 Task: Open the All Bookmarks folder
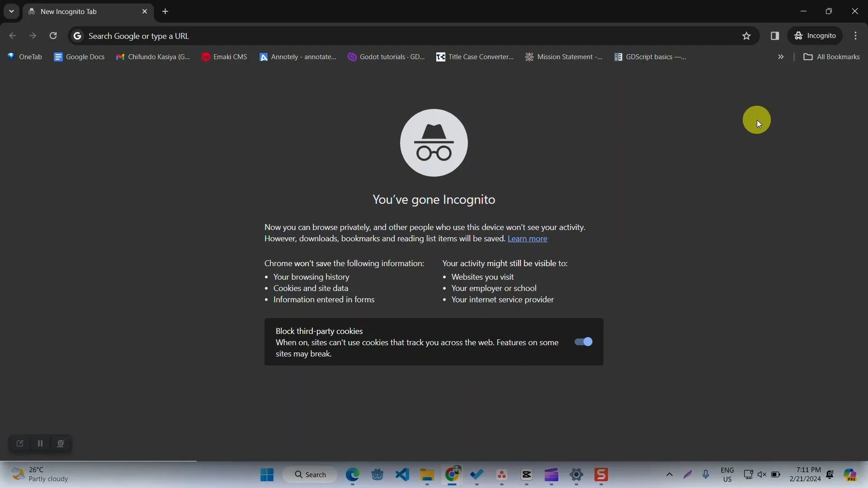[x=831, y=57]
